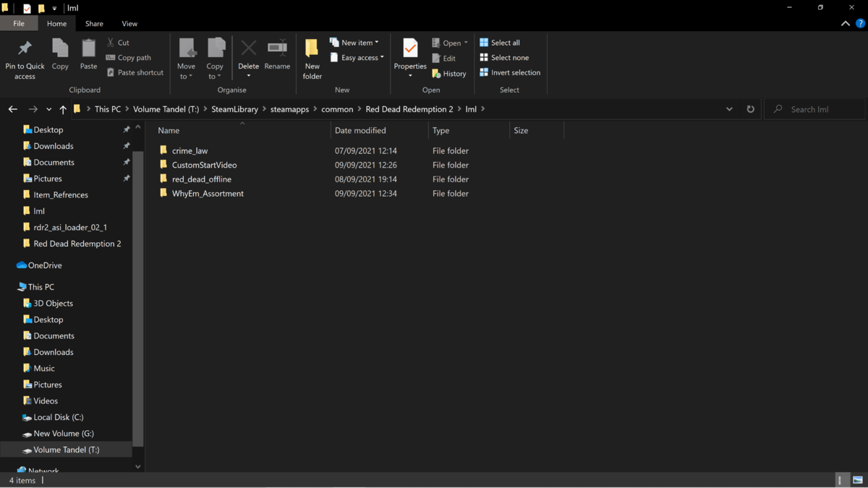Switch to the View ribbon tab

(129, 24)
